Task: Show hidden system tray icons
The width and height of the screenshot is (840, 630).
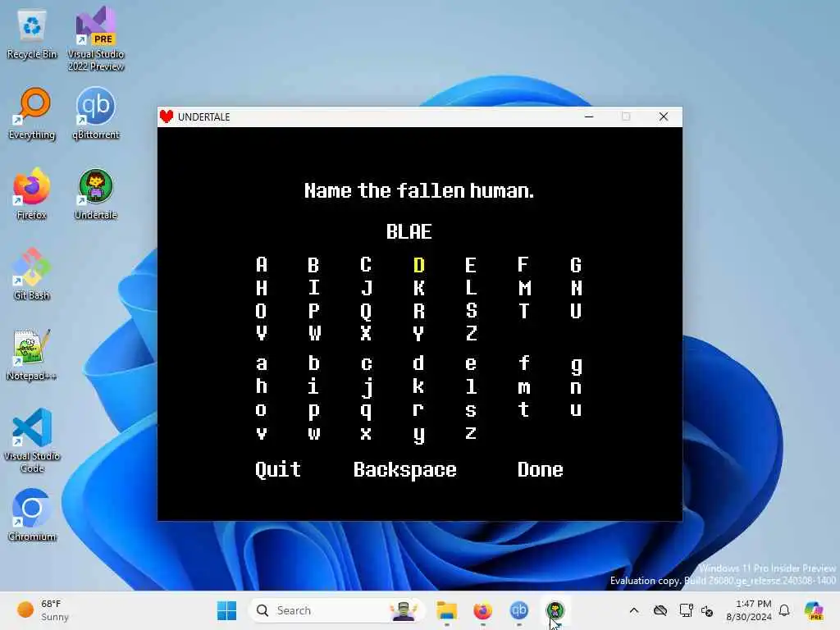Action: pos(634,610)
